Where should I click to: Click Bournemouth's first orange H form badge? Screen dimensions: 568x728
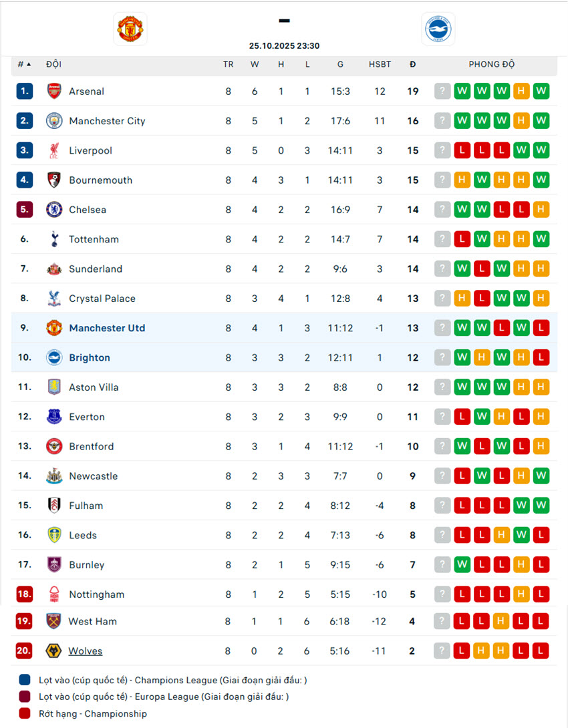tap(462, 180)
